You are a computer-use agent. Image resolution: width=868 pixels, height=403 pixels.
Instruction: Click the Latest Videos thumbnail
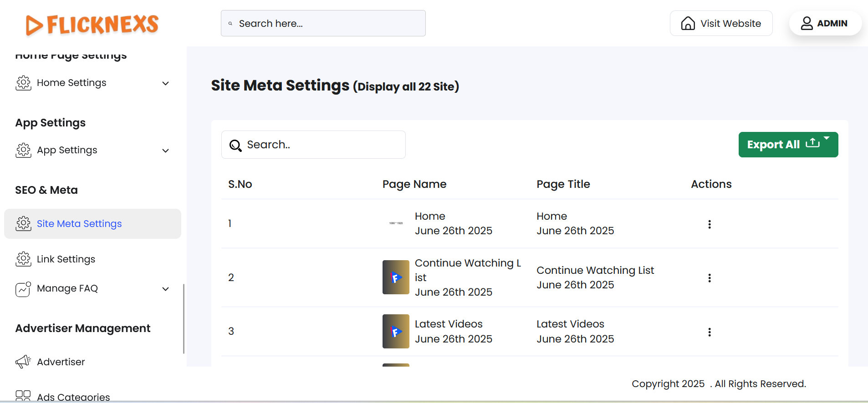tap(396, 331)
